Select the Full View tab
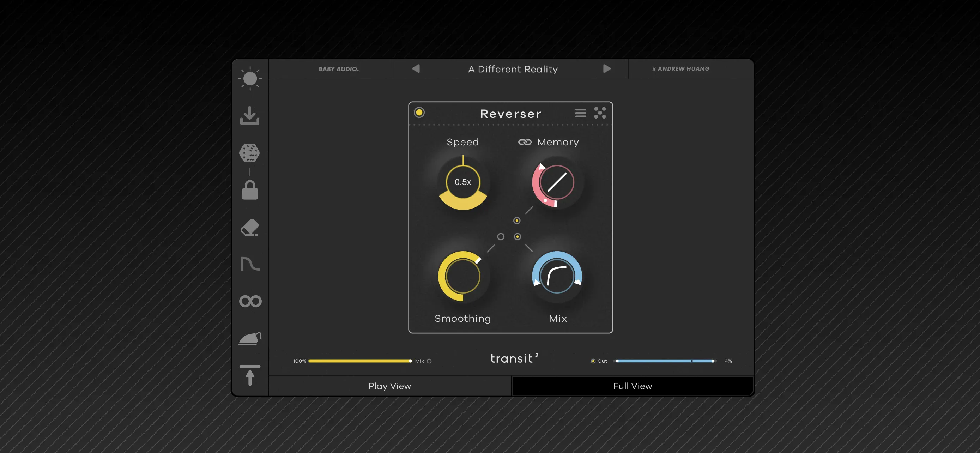This screenshot has height=453, width=980. click(632, 386)
